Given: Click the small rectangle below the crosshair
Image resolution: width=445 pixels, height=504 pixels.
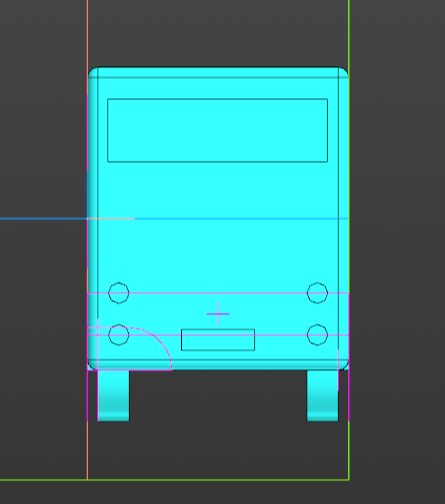Looking at the screenshot, I should pos(218,340).
